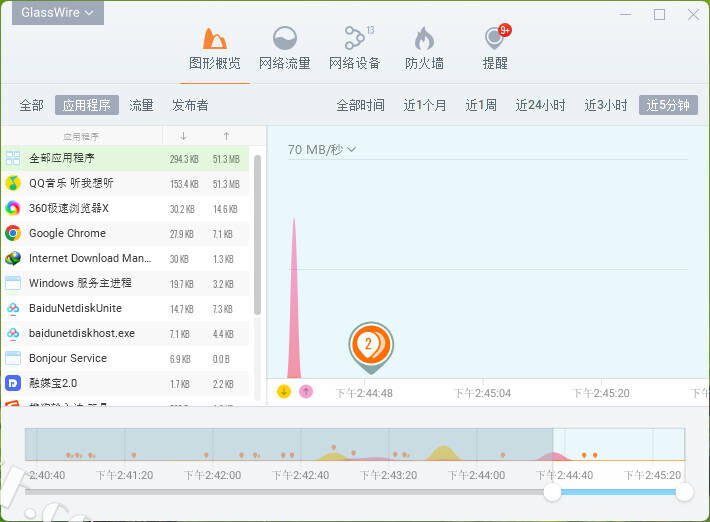710x522 pixels.
Task: Click timeline overview near 下午2:43:20
Action: point(389,445)
